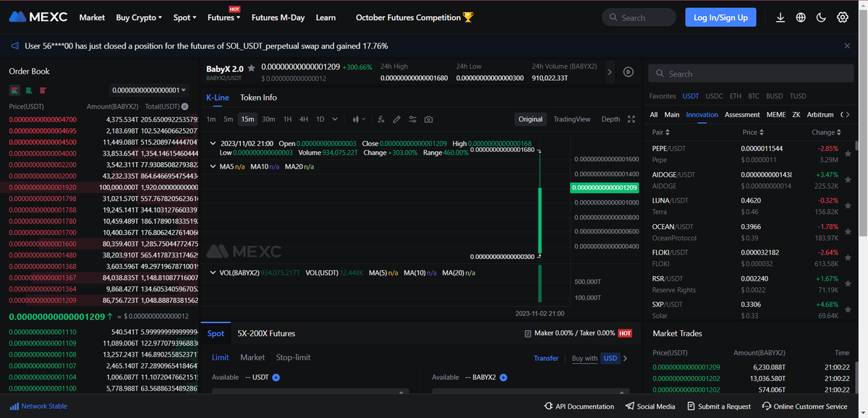
Task: Show sell orders only in order book
Action: pos(43,90)
